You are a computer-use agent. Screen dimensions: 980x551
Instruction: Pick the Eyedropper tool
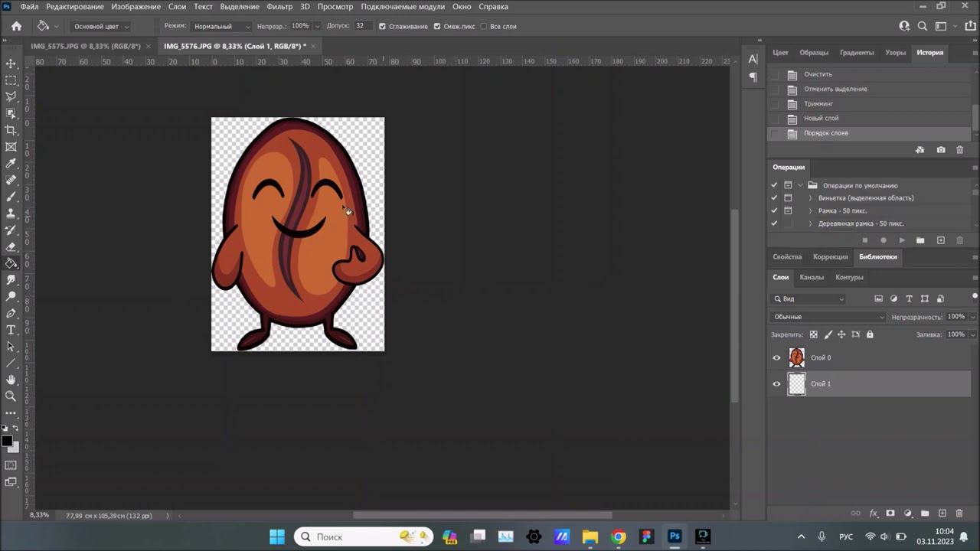[11, 164]
